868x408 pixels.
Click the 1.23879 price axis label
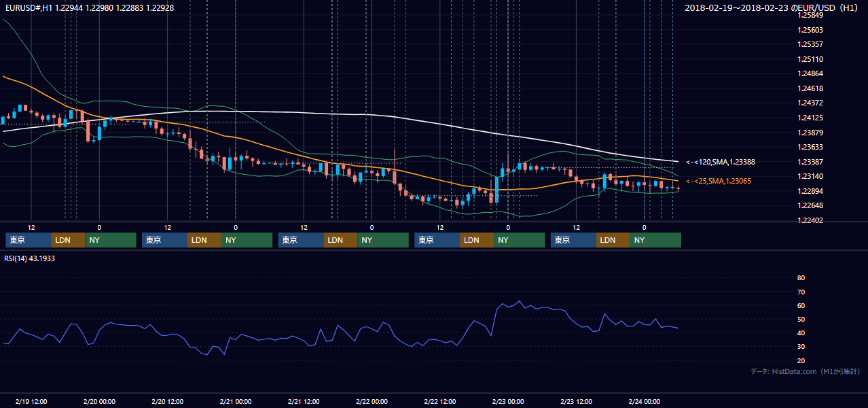(x=810, y=133)
